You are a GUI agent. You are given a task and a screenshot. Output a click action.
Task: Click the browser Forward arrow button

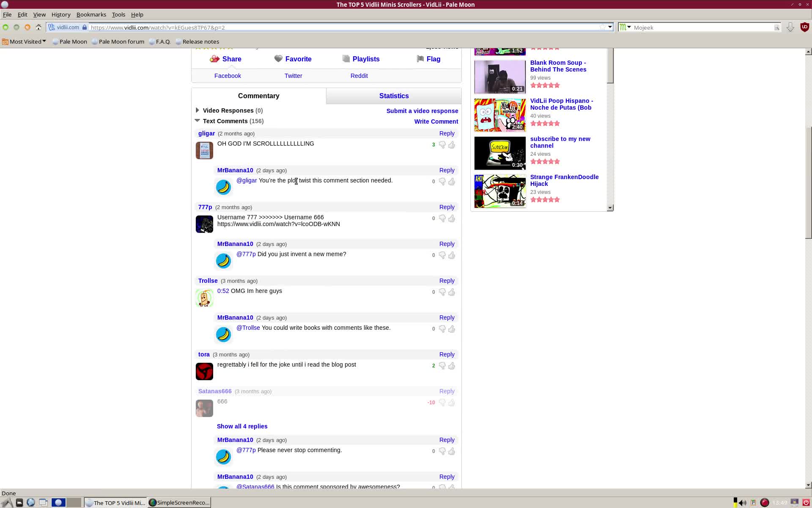pos(16,27)
